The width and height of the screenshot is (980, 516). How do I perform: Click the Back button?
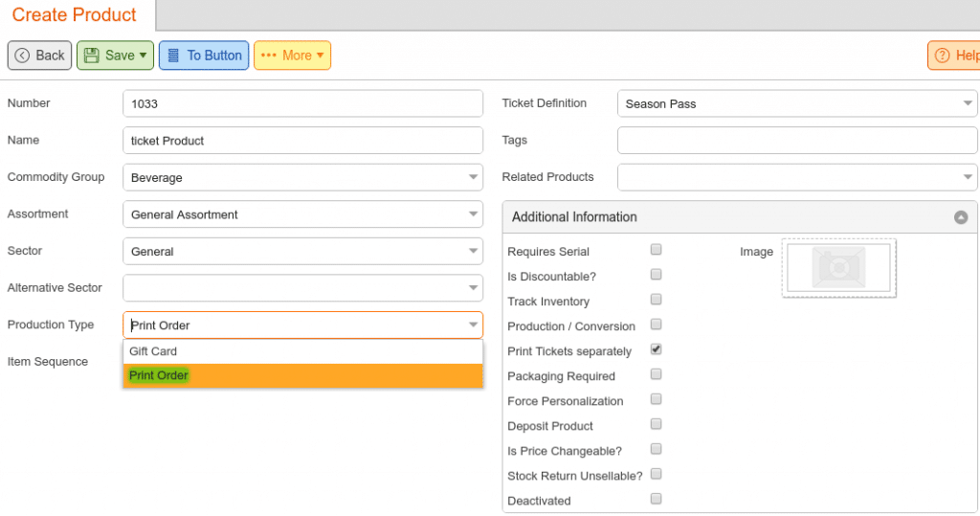pyautogui.click(x=39, y=55)
